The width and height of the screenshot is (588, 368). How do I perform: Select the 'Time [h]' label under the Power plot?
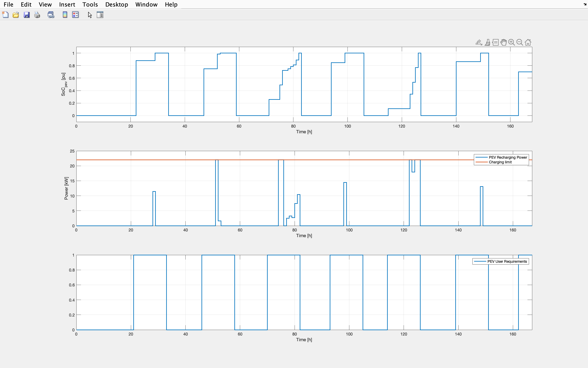304,236
